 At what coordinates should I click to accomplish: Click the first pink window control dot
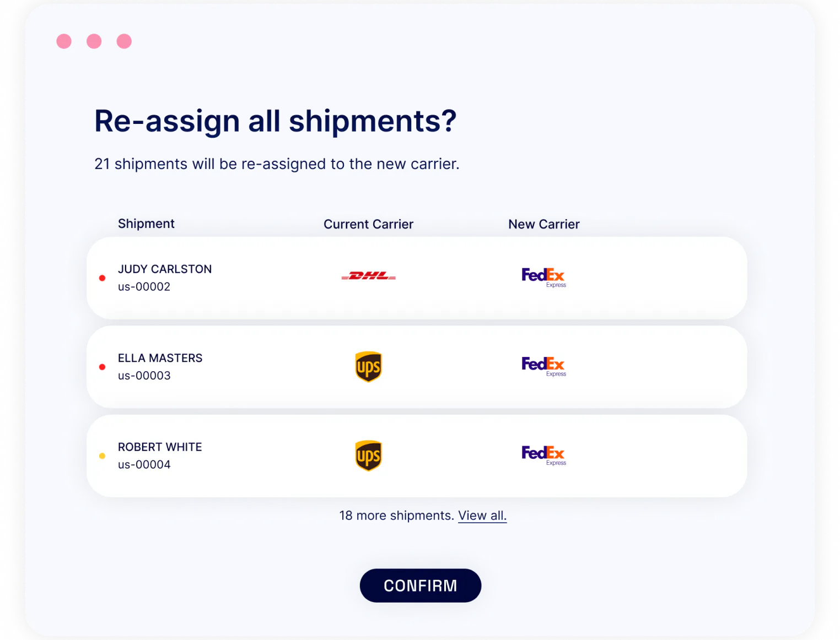(64, 41)
